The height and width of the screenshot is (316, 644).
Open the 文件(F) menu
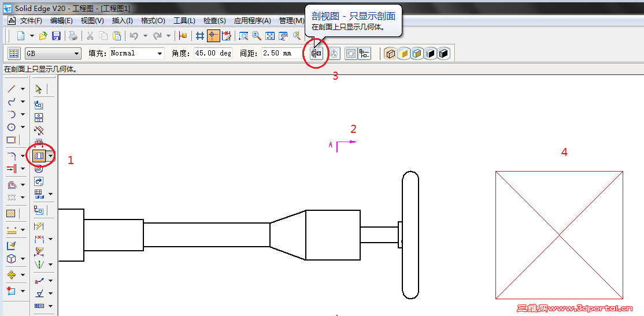31,21
